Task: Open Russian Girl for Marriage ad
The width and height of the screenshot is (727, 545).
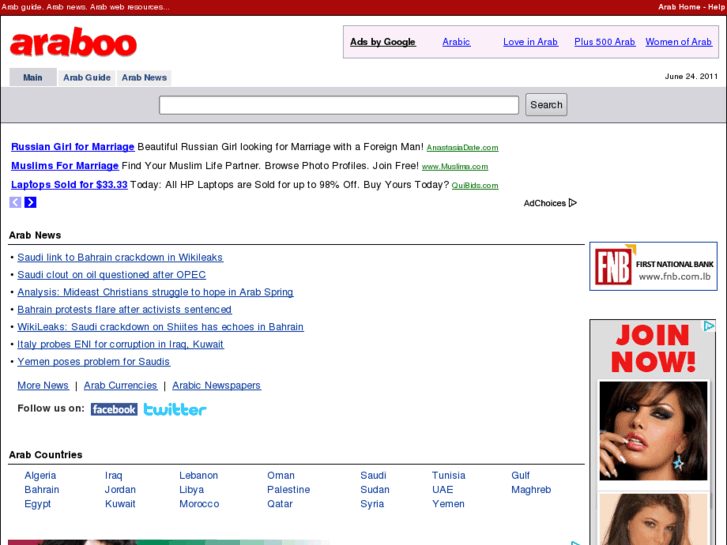Action: coord(73,147)
